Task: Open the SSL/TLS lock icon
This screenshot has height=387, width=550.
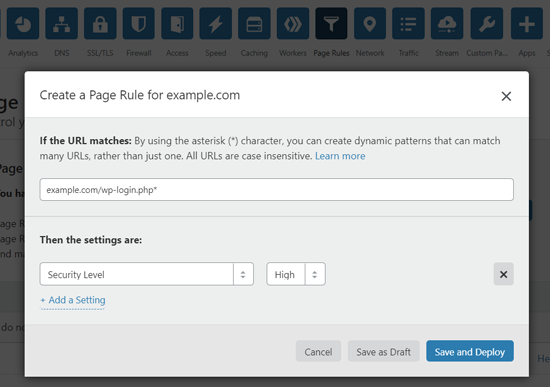Action: (x=100, y=24)
